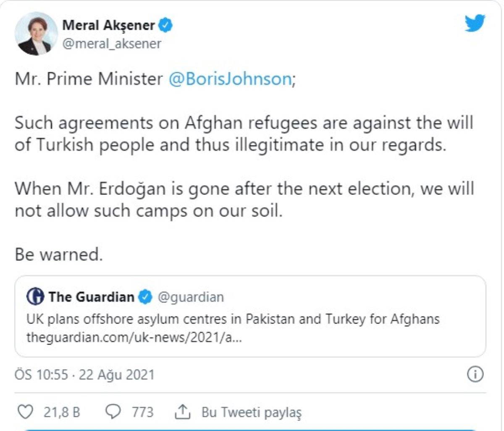Open the theguardian.com article URL

[x=134, y=337]
